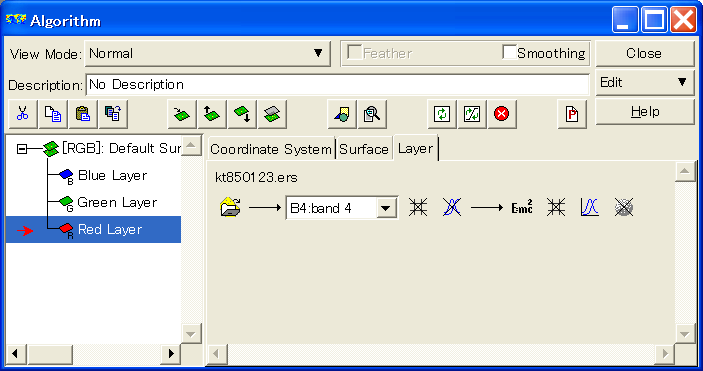Switch to the Surface tab
This screenshot has width=703, height=371.
tap(364, 149)
